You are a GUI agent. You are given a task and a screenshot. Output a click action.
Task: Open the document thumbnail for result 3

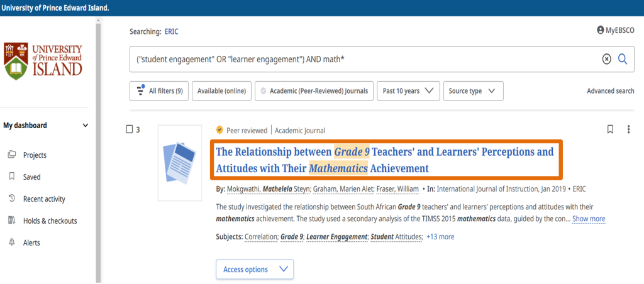coord(179,163)
